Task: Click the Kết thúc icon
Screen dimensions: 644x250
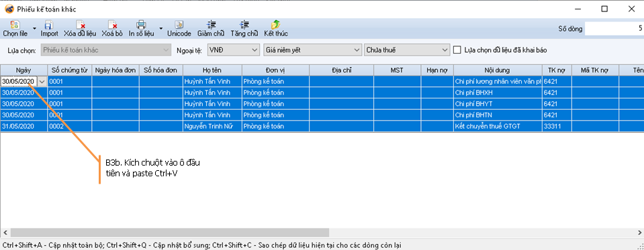Action: 275,25
